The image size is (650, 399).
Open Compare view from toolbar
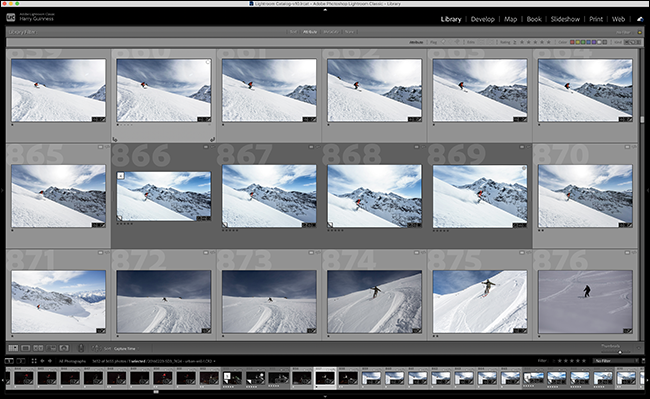click(38, 348)
